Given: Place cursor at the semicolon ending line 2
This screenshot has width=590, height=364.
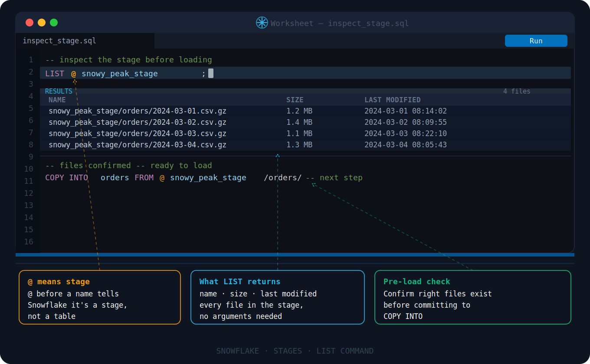Looking at the screenshot, I should click(203, 74).
